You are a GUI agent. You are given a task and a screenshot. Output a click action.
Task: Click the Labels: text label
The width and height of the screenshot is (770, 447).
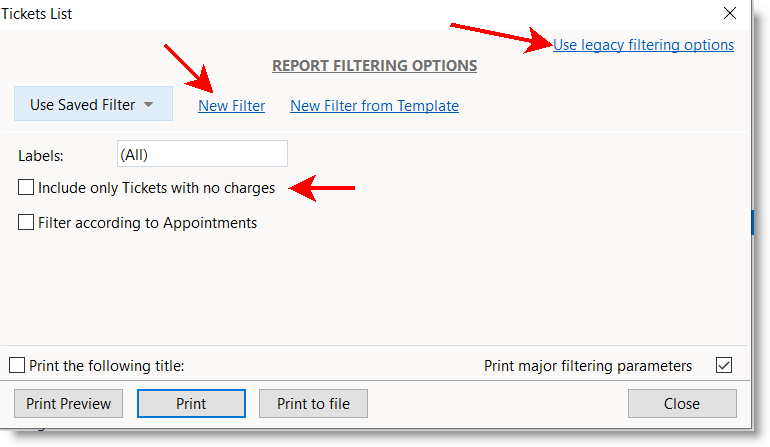click(41, 155)
